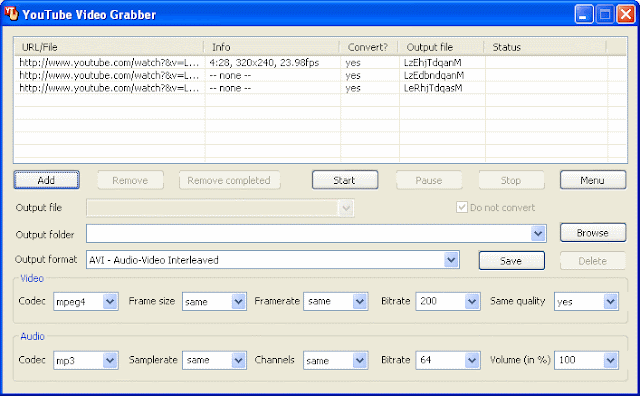The image size is (640, 396).
Task: Open the Audio Codec mp3 dropdown
Action: point(110,360)
